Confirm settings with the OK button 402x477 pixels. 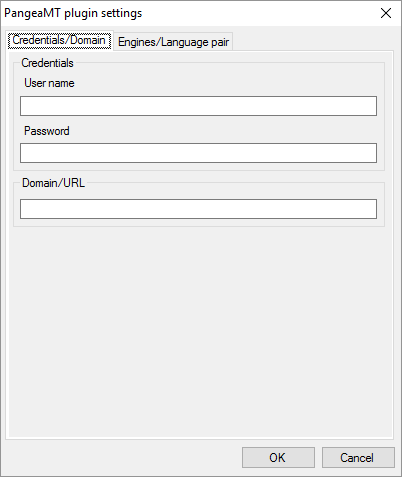278,458
